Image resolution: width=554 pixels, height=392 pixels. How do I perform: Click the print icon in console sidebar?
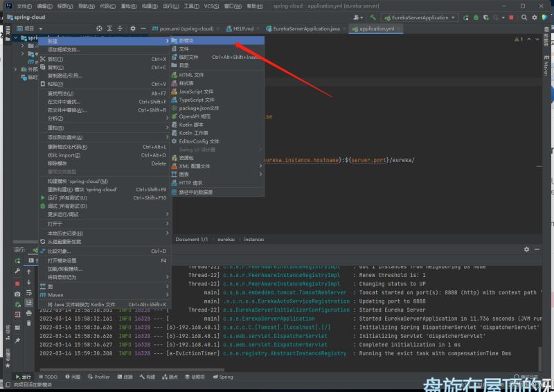28,314
